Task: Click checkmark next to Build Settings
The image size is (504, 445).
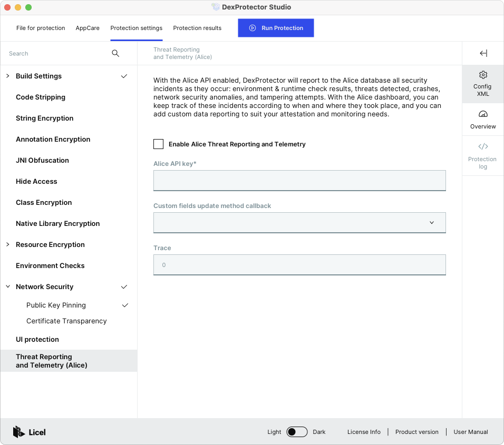Action: tap(124, 76)
